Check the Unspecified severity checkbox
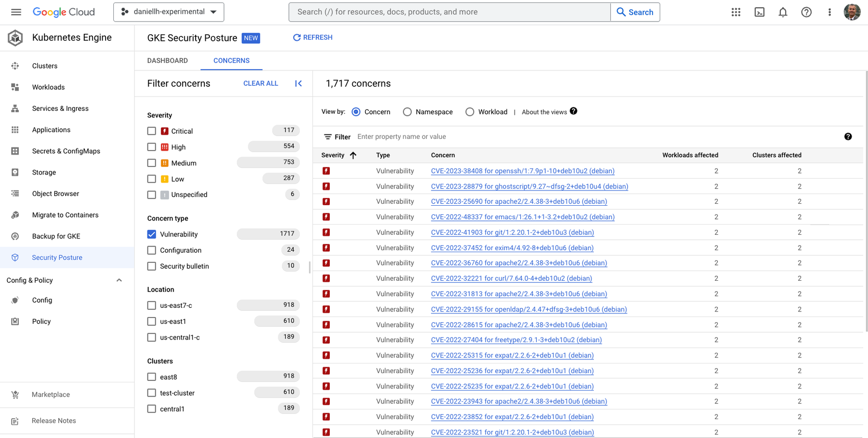The image size is (868, 438). 152,194
